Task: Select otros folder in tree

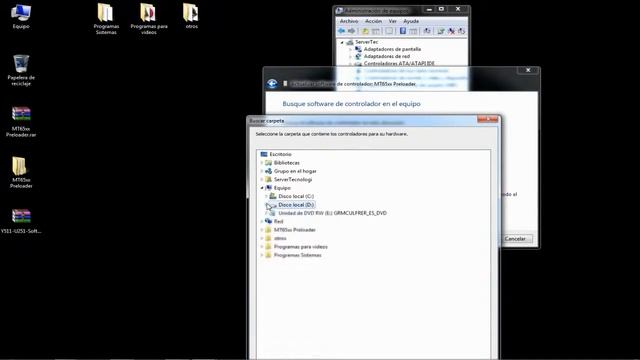Action: point(280,238)
